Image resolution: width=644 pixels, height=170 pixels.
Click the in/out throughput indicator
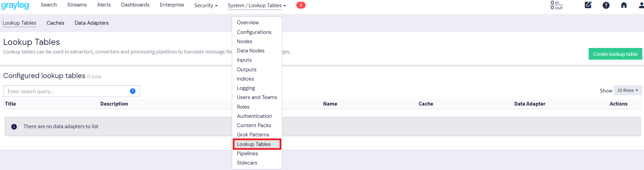point(556,5)
